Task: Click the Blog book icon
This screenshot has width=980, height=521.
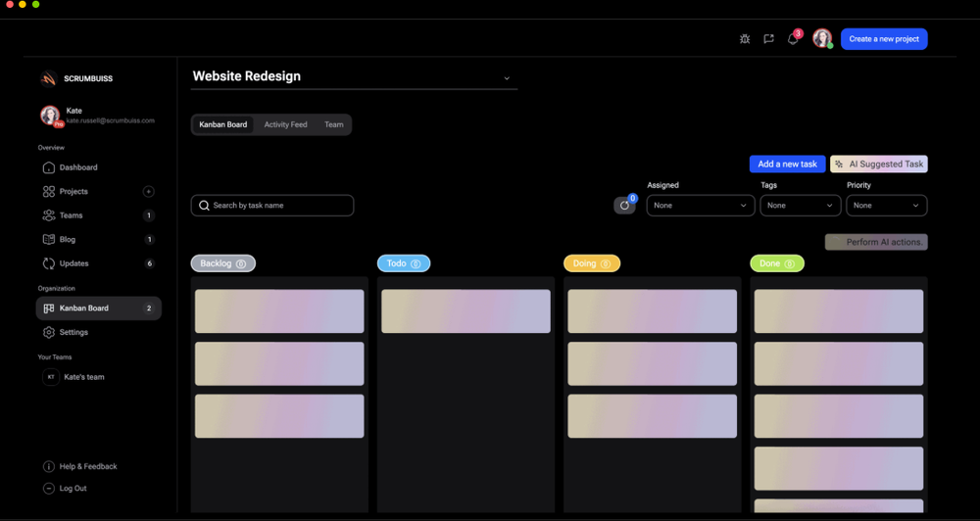Action: (x=49, y=239)
